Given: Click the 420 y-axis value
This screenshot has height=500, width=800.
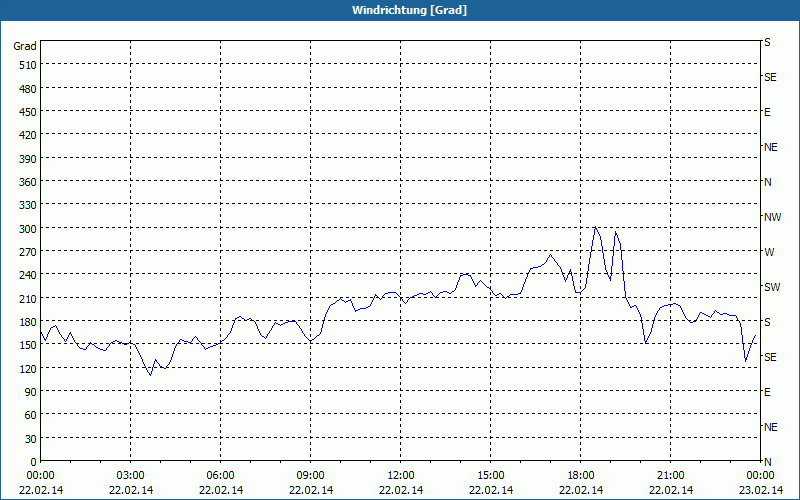Looking at the screenshot, I should [29, 135].
